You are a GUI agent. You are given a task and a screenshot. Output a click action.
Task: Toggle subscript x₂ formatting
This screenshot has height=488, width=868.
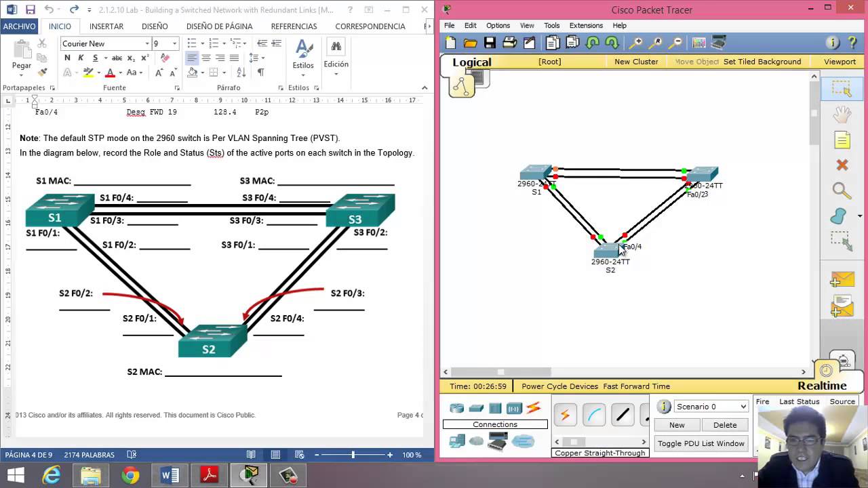click(131, 58)
